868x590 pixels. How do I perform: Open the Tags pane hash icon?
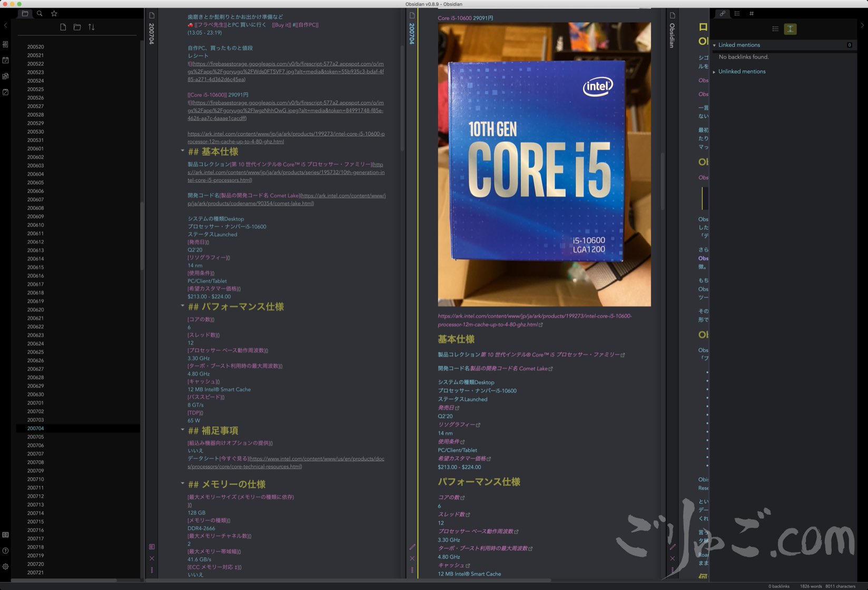coord(752,14)
